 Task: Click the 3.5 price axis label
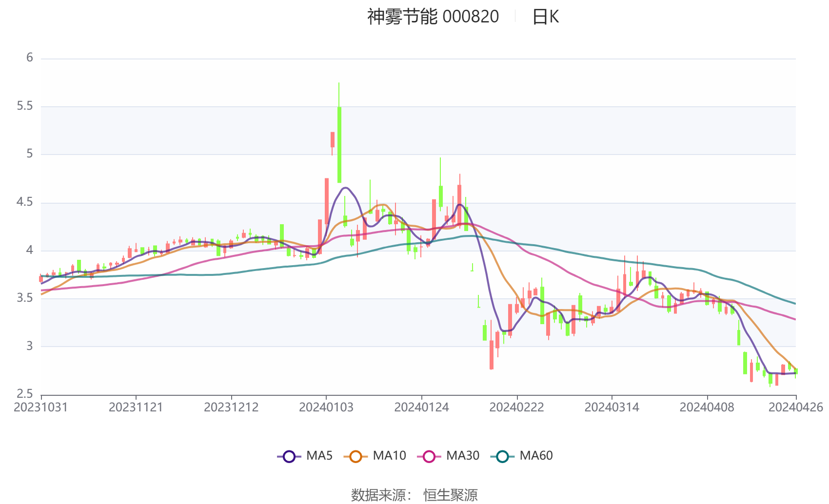(x=25, y=298)
